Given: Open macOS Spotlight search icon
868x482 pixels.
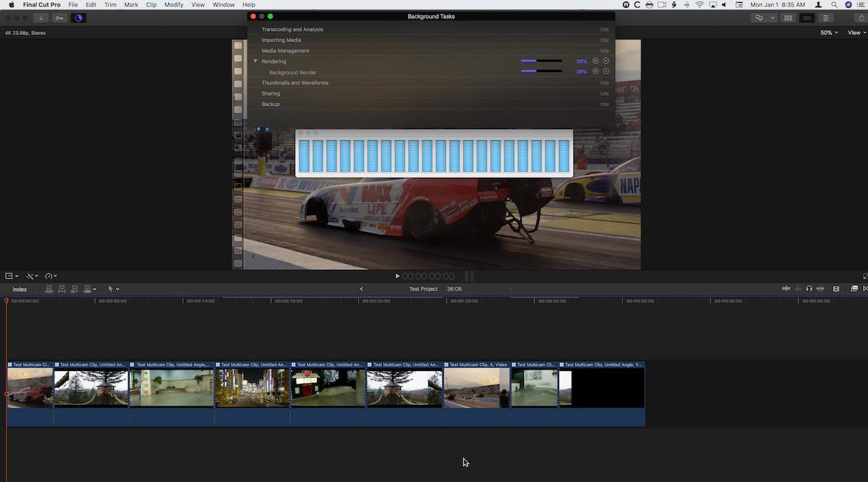Looking at the screenshot, I should coord(834,4).
